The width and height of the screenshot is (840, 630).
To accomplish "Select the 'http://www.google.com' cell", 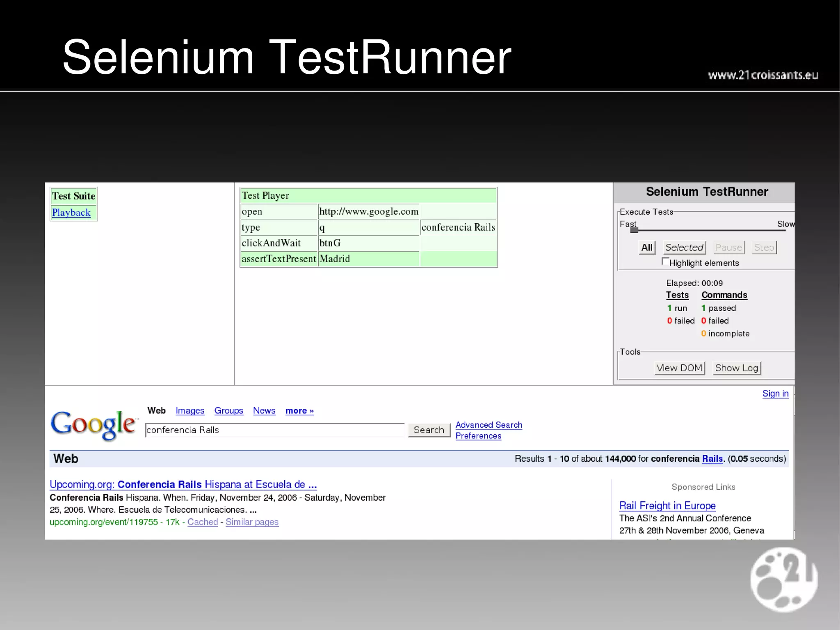I will (x=369, y=211).
